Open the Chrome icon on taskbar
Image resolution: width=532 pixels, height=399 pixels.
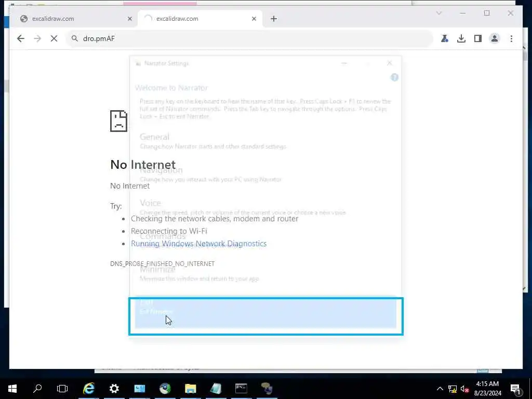tap(165, 389)
